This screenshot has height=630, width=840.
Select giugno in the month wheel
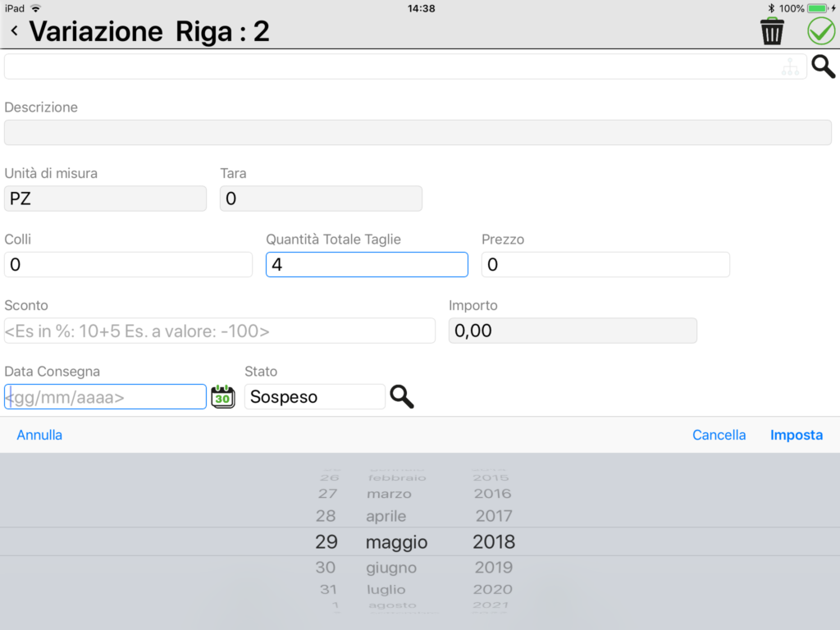(x=391, y=568)
